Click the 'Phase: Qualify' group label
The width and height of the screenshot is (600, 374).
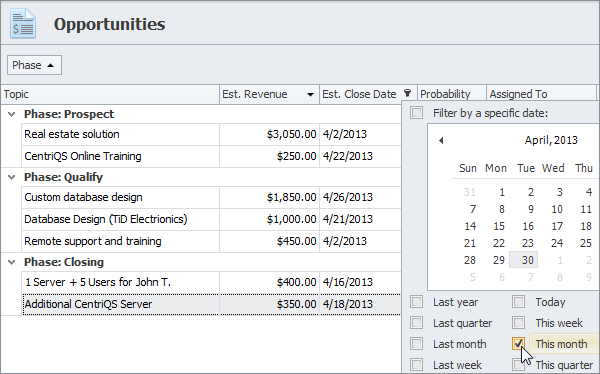[x=64, y=177]
